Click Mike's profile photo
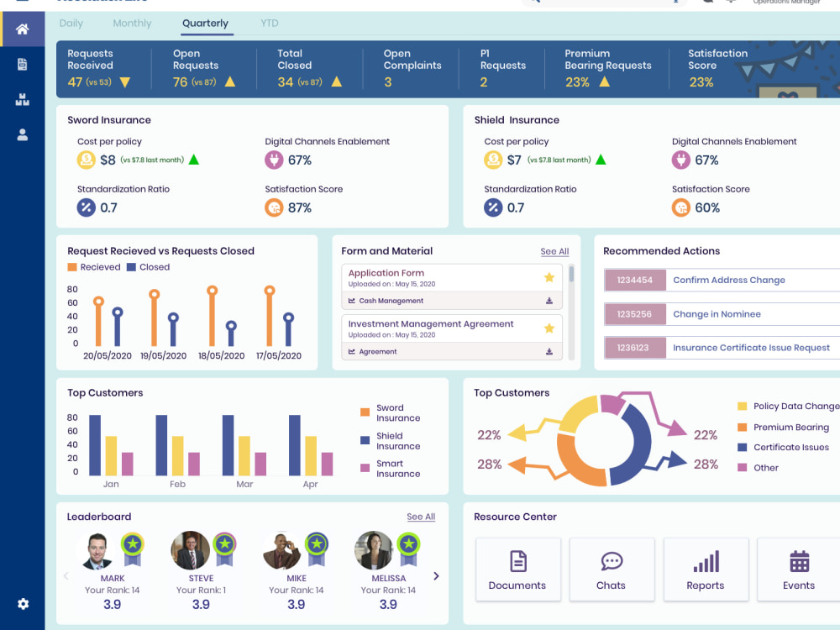 click(282, 550)
